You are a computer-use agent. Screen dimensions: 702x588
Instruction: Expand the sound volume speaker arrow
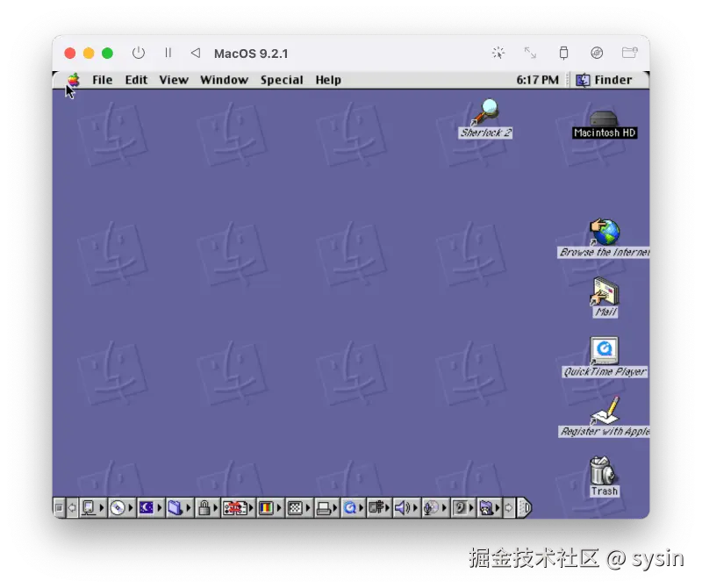(x=415, y=508)
